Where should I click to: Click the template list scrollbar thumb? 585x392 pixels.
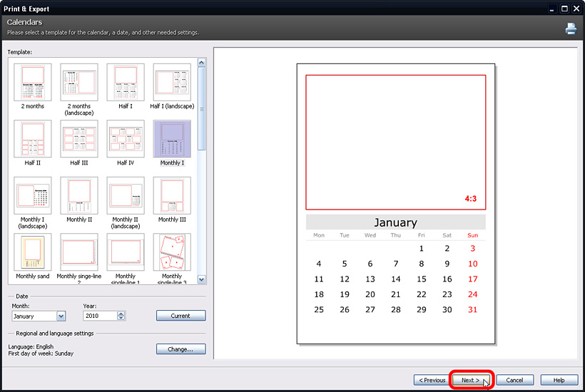click(x=201, y=109)
